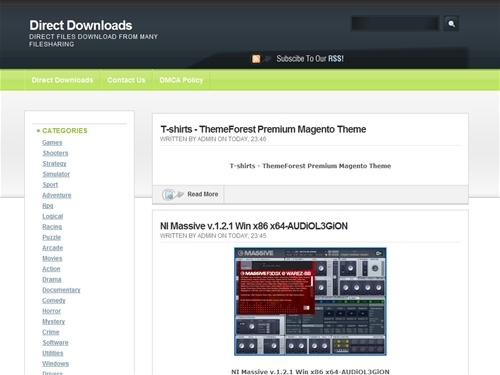The width and height of the screenshot is (500, 375).
Task: Open the Movies category
Action: 52,258
